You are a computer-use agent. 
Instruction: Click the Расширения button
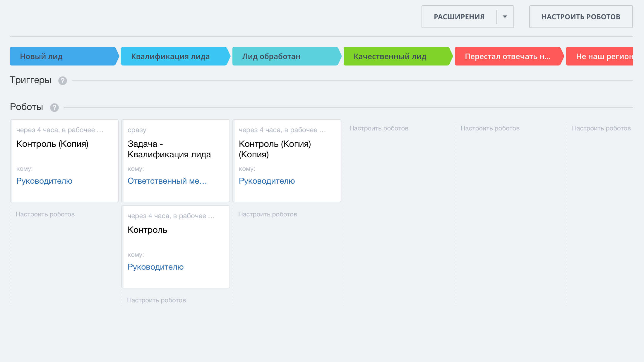coord(459,17)
